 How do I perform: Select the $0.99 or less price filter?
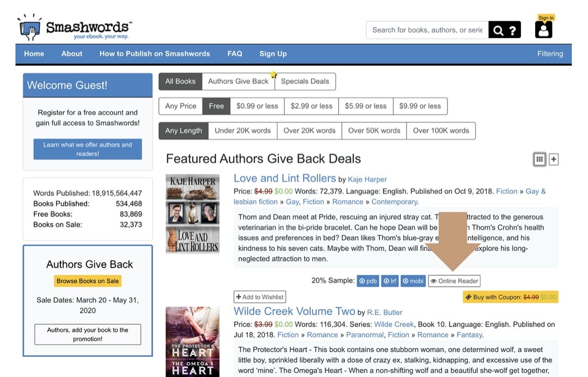click(x=256, y=106)
